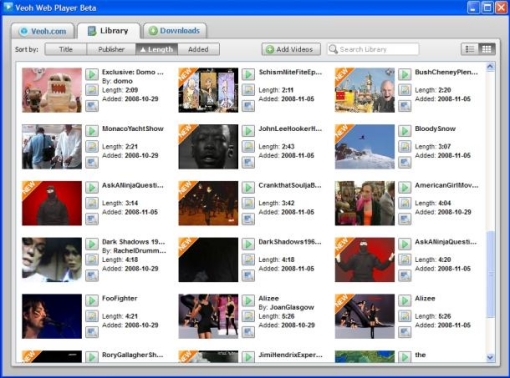Toggle the Length sort order
This screenshot has height=378, width=510.
[x=157, y=49]
